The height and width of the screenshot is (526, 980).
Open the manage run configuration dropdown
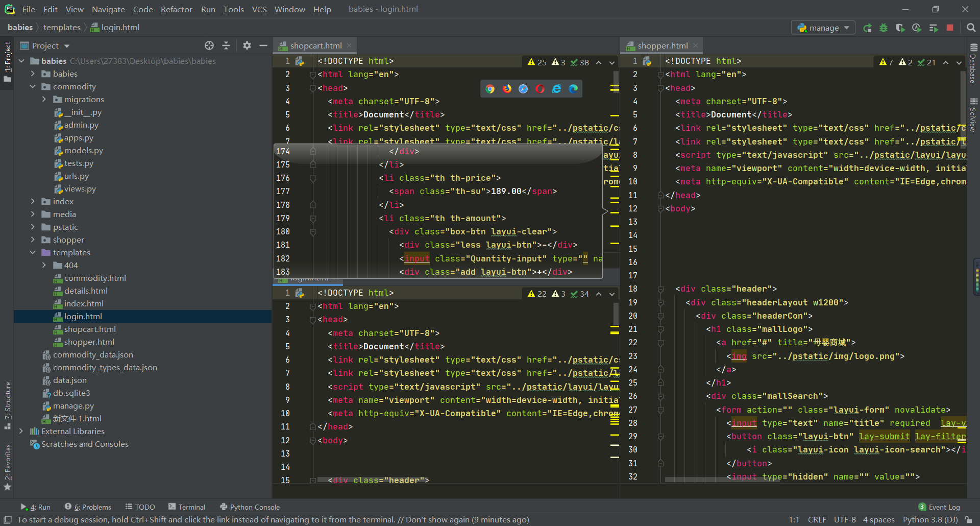coord(823,28)
